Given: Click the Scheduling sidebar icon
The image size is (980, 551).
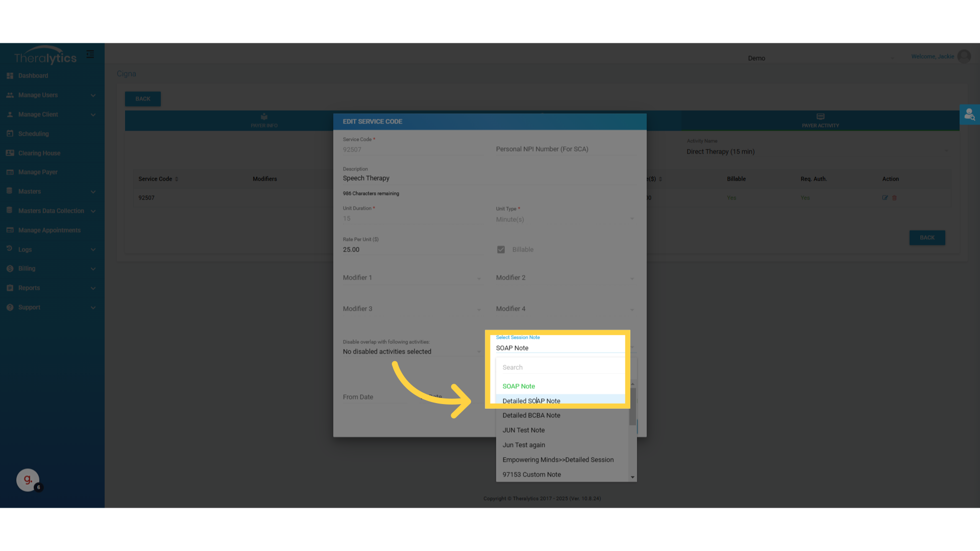Looking at the screenshot, I should (x=10, y=134).
